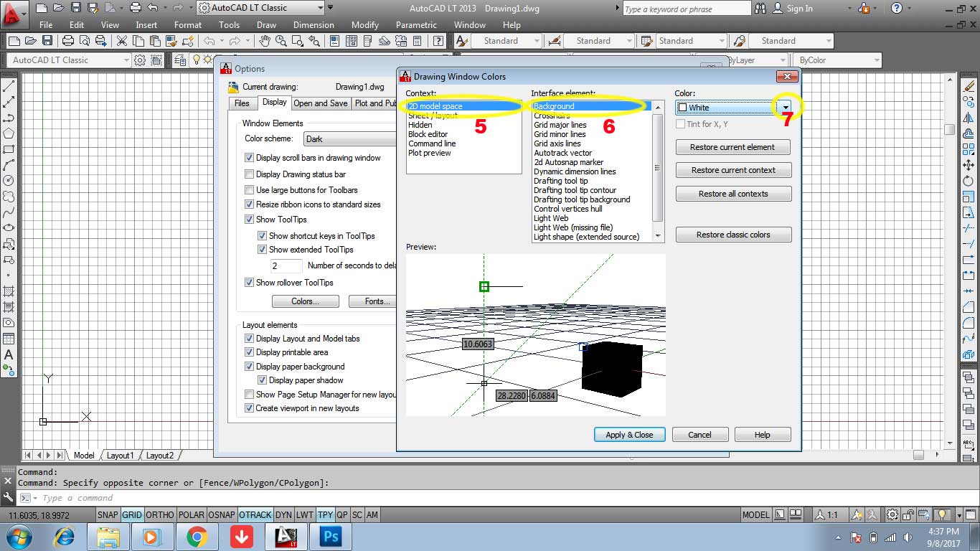Open the second-row AutoCAD LT Classic workspace combo
The height and width of the screenshot is (551, 980).
pyautogui.click(x=69, y=60)
